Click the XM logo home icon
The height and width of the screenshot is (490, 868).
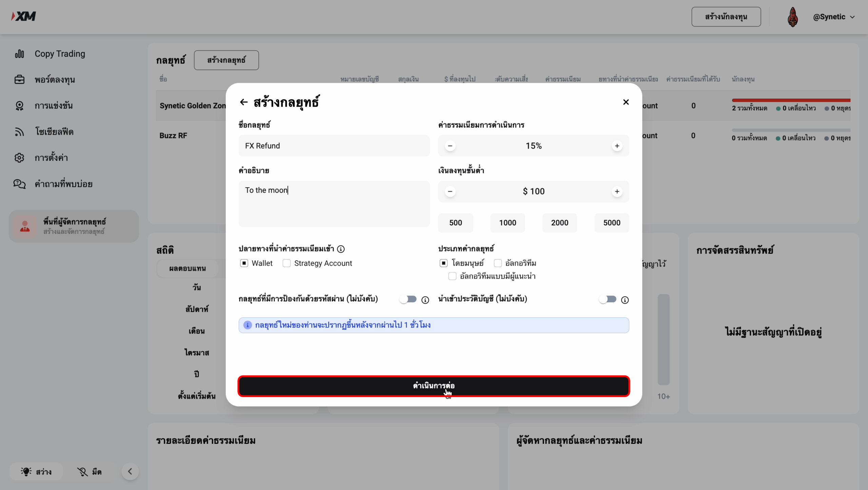24,16
